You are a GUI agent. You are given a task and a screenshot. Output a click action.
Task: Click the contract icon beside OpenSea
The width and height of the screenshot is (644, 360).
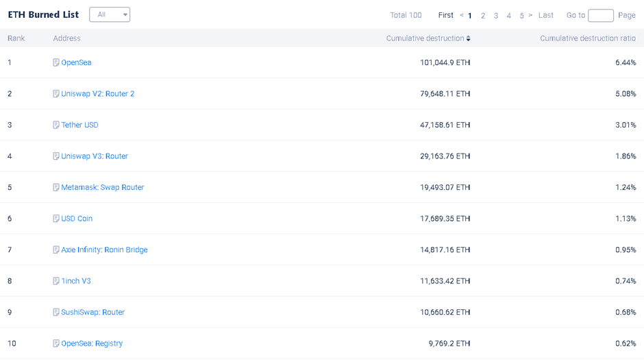(56, 62)
